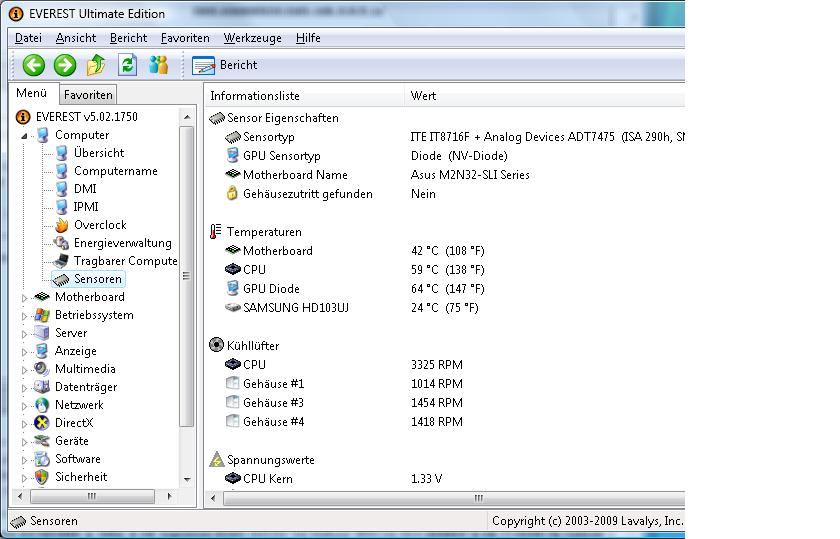Image resolution: width=840 pixels, height=539 pixels.
Task: Go back with the green left arrow
Action: [33, 65]
